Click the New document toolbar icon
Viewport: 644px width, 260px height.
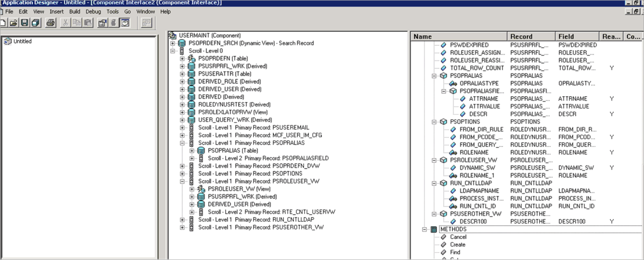(x=3, y=23)
